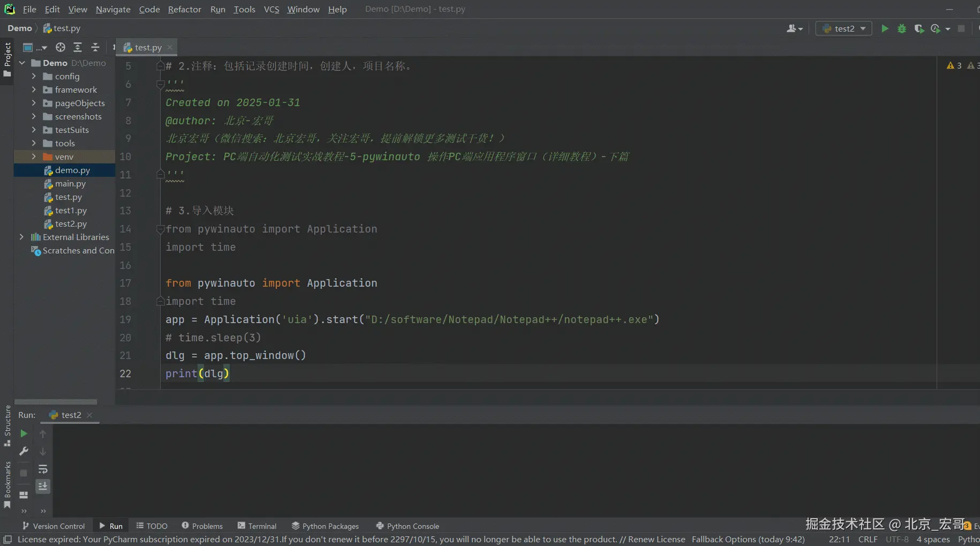
Task: Close the test2 run tab
Action: (x=89, y=415)
